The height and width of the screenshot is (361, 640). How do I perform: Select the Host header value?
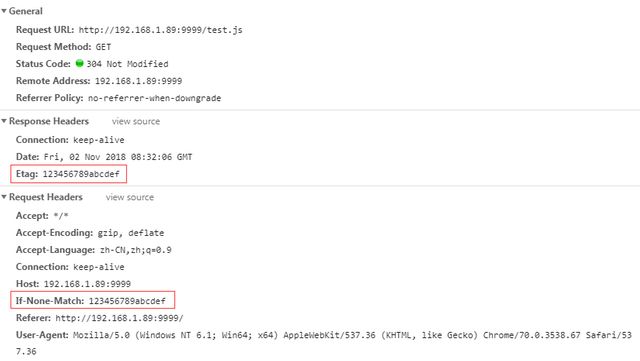click(87, 284)
